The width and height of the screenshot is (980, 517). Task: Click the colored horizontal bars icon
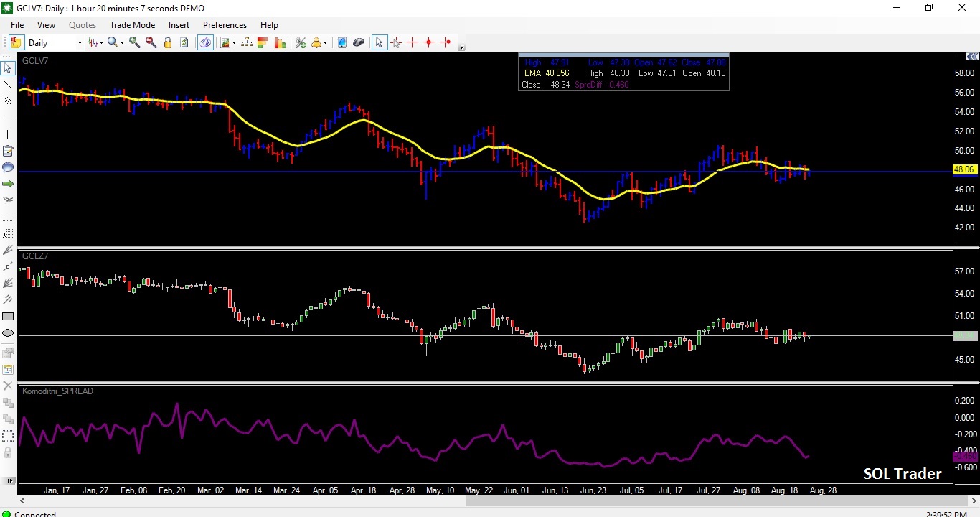point(263,42)
